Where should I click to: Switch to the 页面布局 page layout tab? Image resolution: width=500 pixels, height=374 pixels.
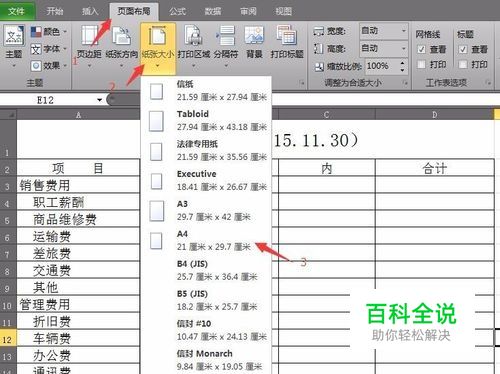[x=134, y=11]
